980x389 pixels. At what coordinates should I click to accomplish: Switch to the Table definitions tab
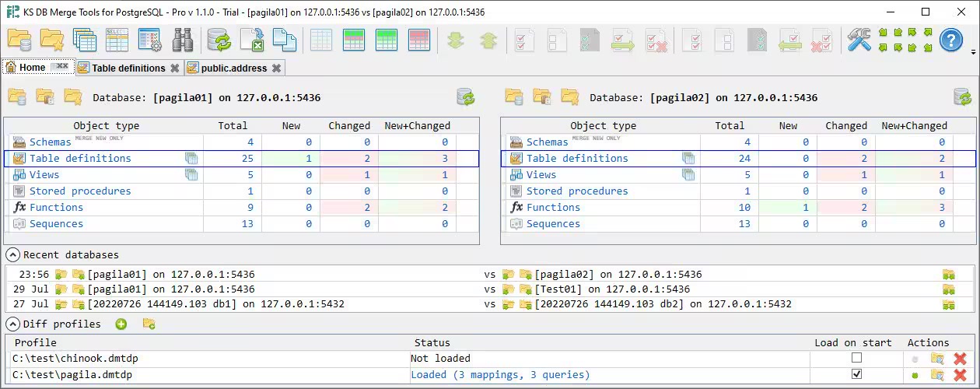coord(128,68)
